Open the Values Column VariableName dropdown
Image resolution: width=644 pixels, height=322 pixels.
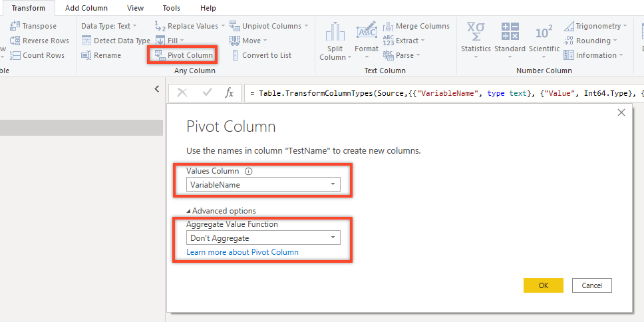[x=263, y=185]
